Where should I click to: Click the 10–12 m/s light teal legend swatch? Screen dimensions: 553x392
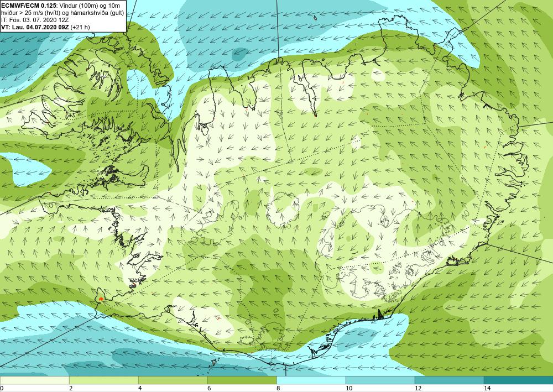coord(380,380)
